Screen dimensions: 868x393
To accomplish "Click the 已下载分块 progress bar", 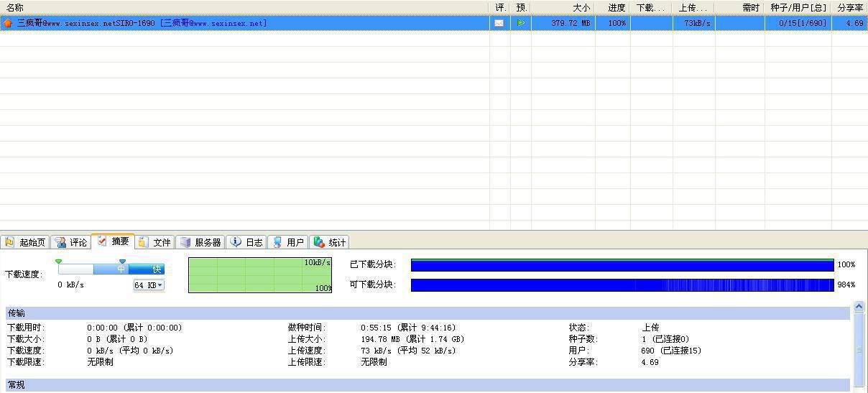I will [x=622, y=265].
